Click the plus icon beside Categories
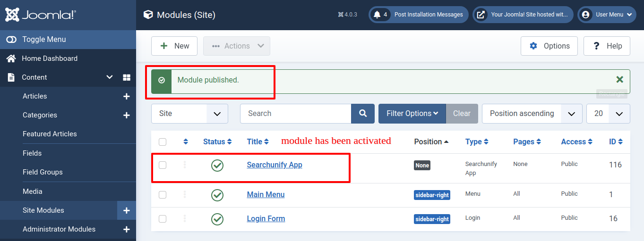Image resolution: width=644 pixels, height=241 pixels. 126,115
